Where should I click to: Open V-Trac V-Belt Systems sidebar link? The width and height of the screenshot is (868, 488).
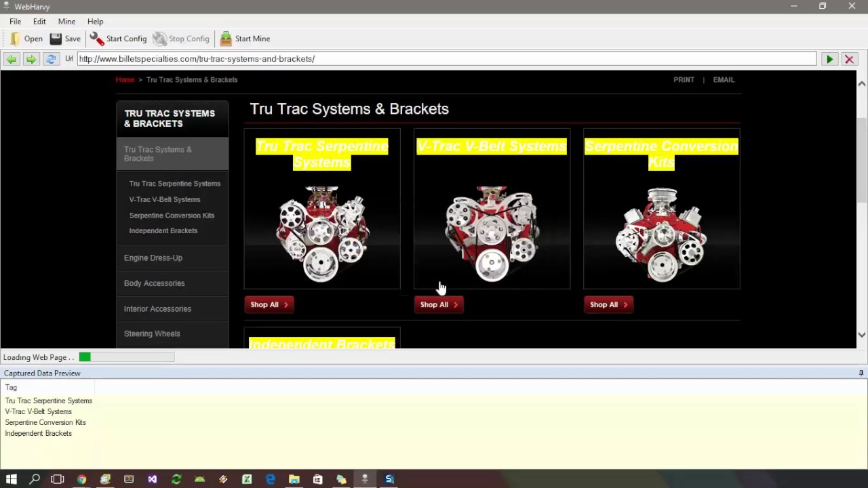(165, 200)
